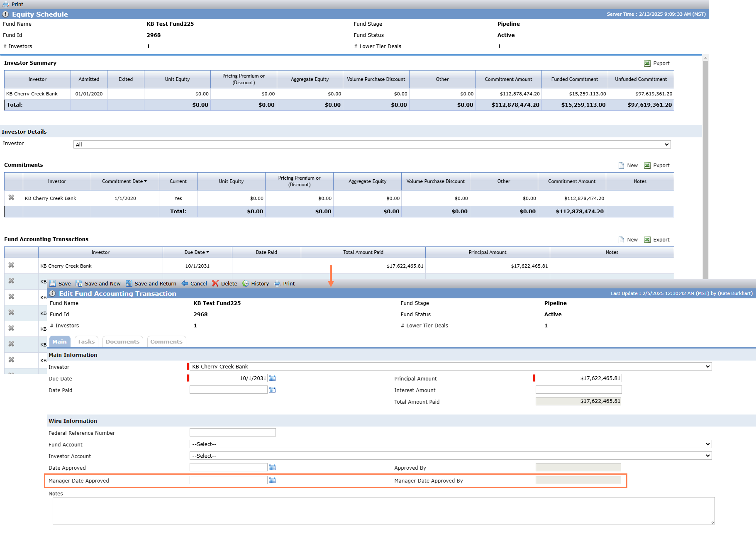Click the Unfunded Commitment column header
This screenshot has height=534, width=756.
[x=641, y=79]
